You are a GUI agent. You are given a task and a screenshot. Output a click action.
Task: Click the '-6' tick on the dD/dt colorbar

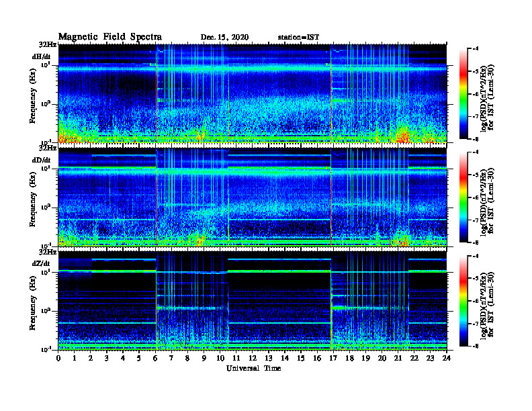click(476, 197)
